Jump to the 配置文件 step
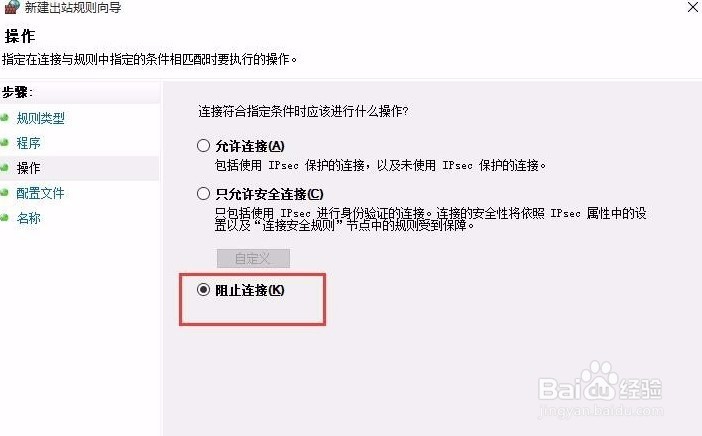The width and height of the screenshot is (702, 436). 40,193
